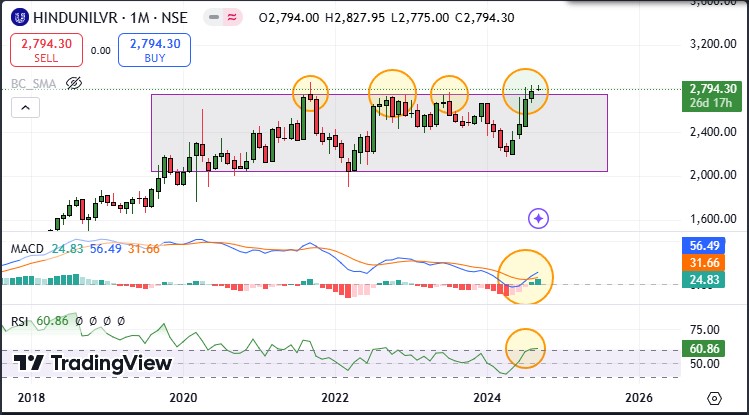Click the 2,400.00 price axis label
Image resolution: width=749 pixels, height=415 pixels.
coord(713,131)
